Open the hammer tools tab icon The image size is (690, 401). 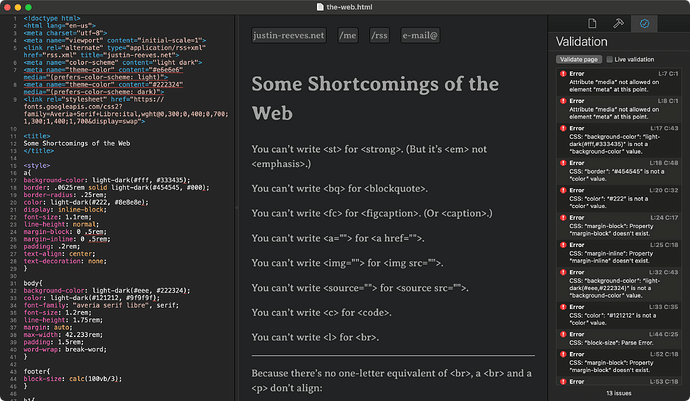[x=619, y=22]
